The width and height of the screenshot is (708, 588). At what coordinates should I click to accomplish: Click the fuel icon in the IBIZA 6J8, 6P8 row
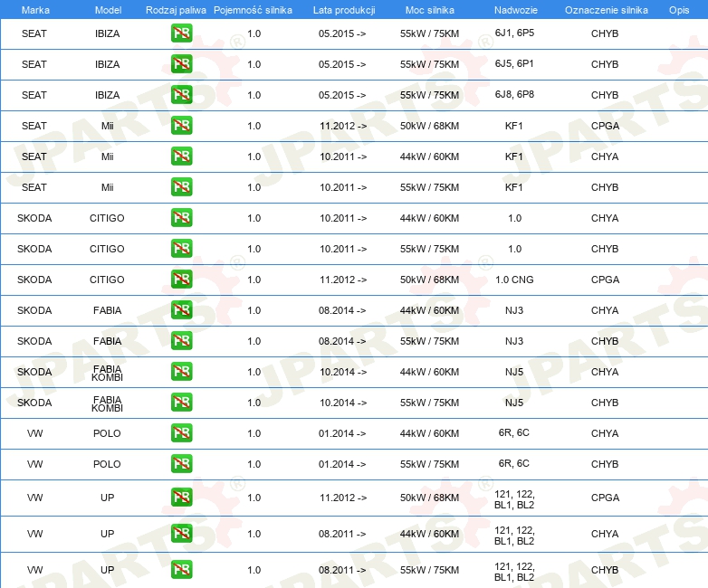pyautogui.click(x=181, y=95)
